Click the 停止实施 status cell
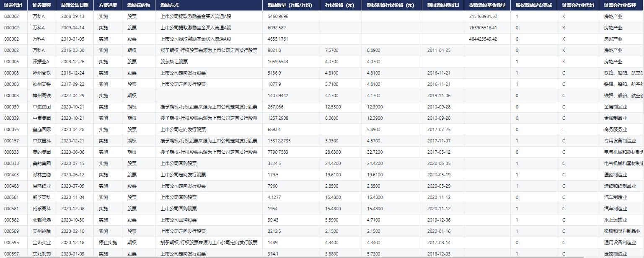Image resolution: width=644 pixels, height=258 pixels. (108, 243)
